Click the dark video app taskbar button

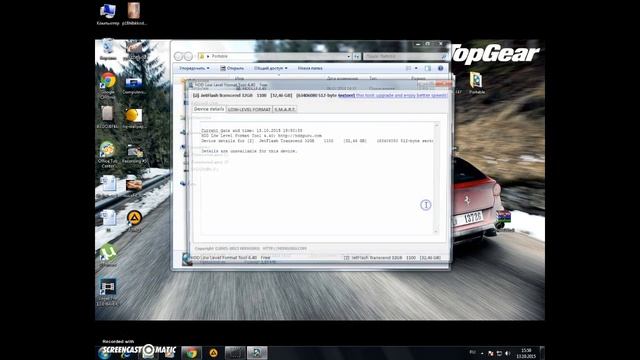235,353
